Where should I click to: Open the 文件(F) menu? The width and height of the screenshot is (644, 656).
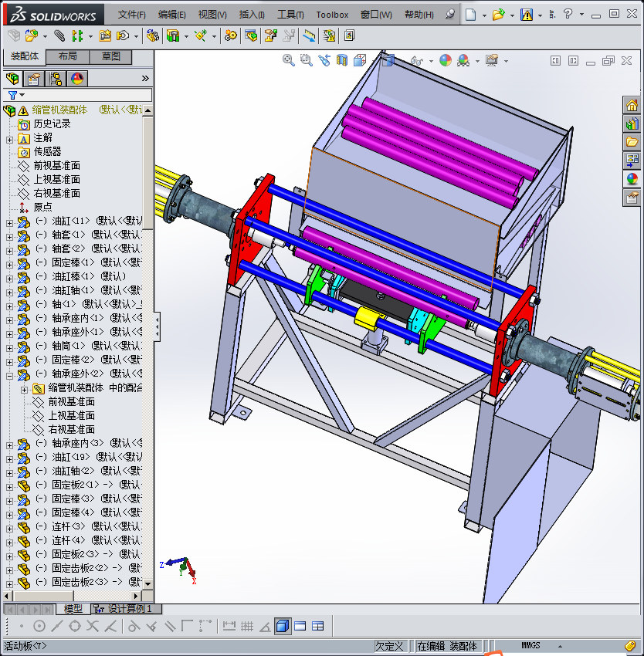[x=132, y=15]
